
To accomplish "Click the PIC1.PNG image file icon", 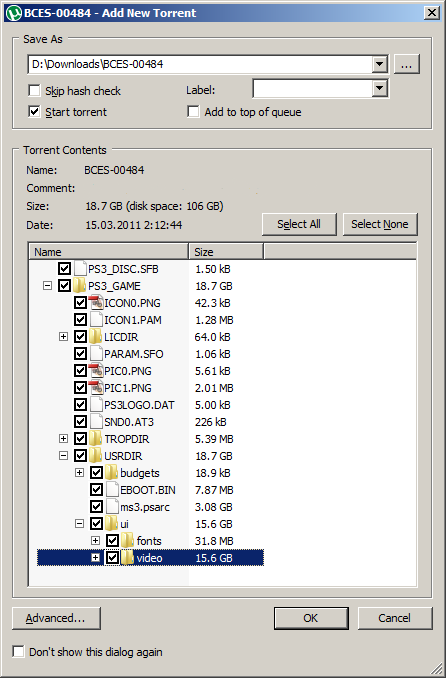I will click(x=96, y=387).
